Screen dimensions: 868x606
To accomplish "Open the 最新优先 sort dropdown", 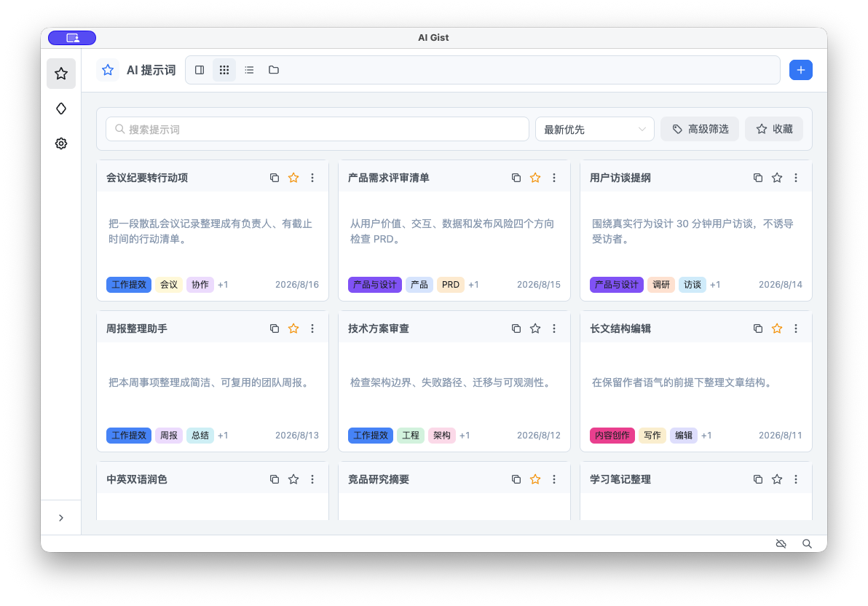I will coord(594,129).
